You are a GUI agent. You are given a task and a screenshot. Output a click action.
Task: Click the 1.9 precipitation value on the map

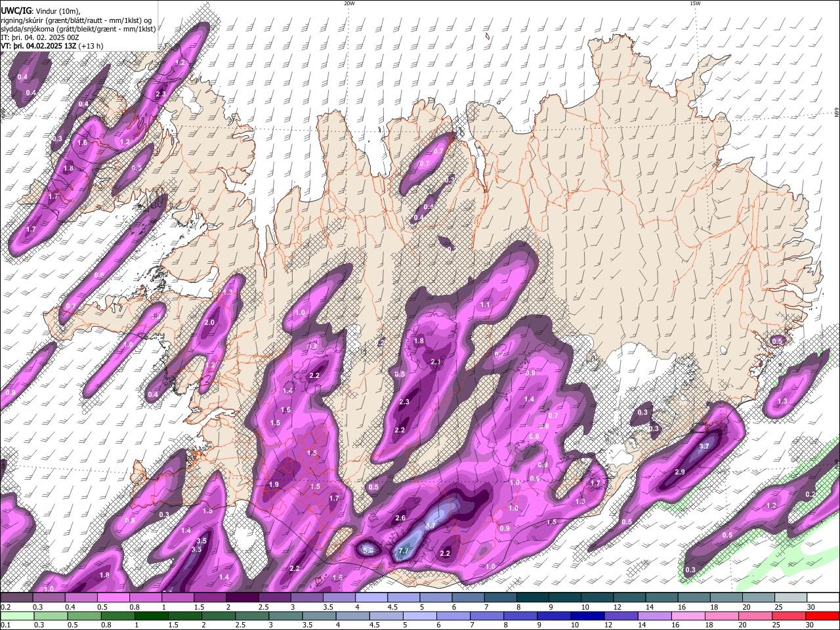coord(274,484)
